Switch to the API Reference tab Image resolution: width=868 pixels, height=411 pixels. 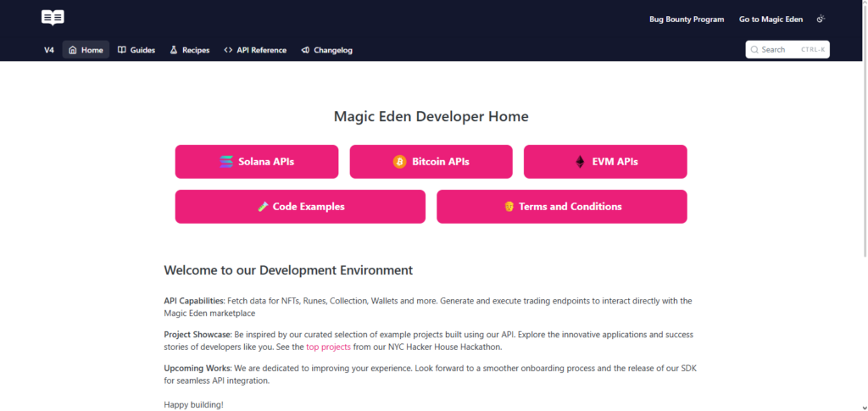pyautogui.click(x=255, y=50)
